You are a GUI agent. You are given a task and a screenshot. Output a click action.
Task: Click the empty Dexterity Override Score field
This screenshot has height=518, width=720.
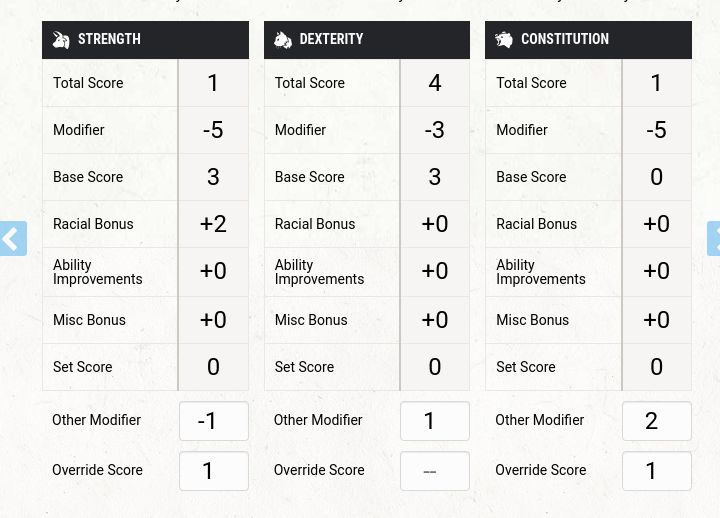(x=435, y=471)
